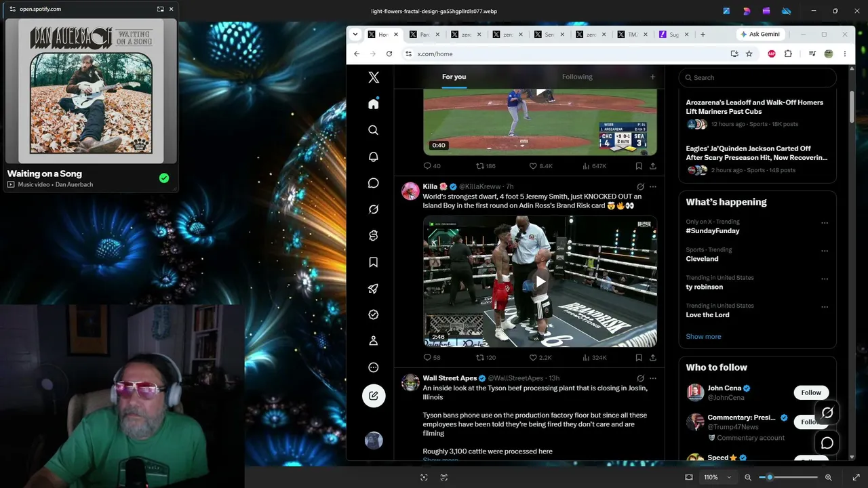Image resolution: width=868 pixels, height=488 pixels.
Task: Open options for #SundayFunday trend
Action: point(825,223)
